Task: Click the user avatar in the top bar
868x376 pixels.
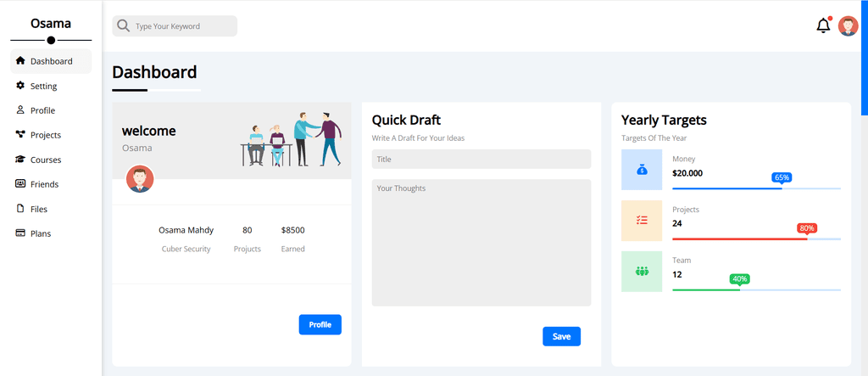Action: point(848,26)
